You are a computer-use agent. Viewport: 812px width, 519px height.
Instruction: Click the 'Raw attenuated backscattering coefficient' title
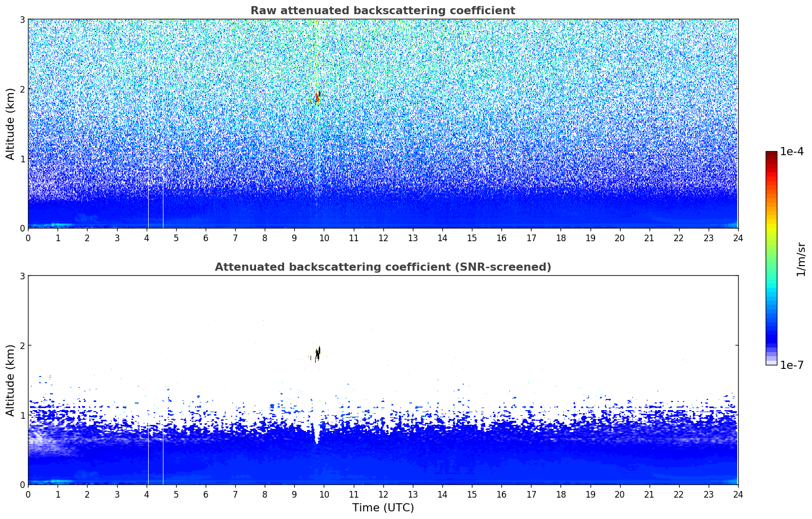point(382,11)
